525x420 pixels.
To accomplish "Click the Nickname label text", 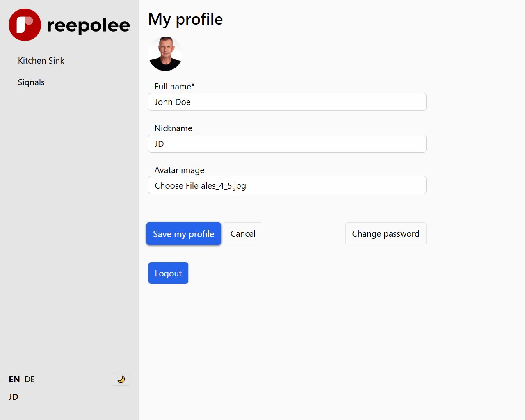I will tap(173, 128).
